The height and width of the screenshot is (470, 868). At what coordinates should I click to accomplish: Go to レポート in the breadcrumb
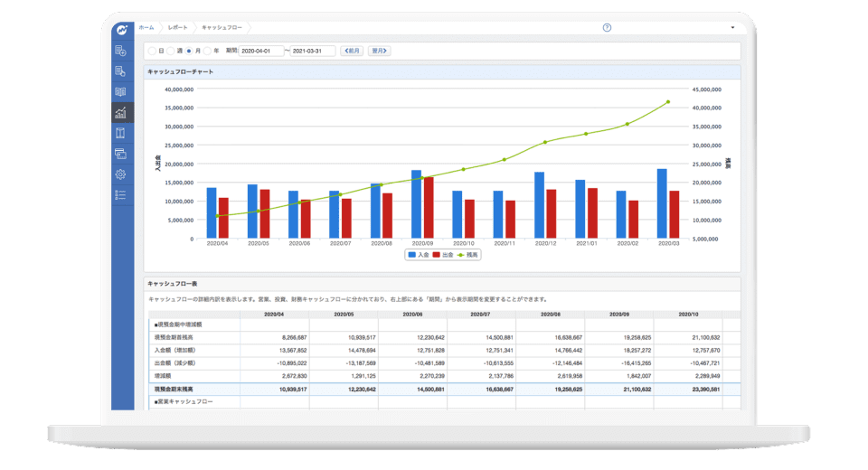pos(178,28)
